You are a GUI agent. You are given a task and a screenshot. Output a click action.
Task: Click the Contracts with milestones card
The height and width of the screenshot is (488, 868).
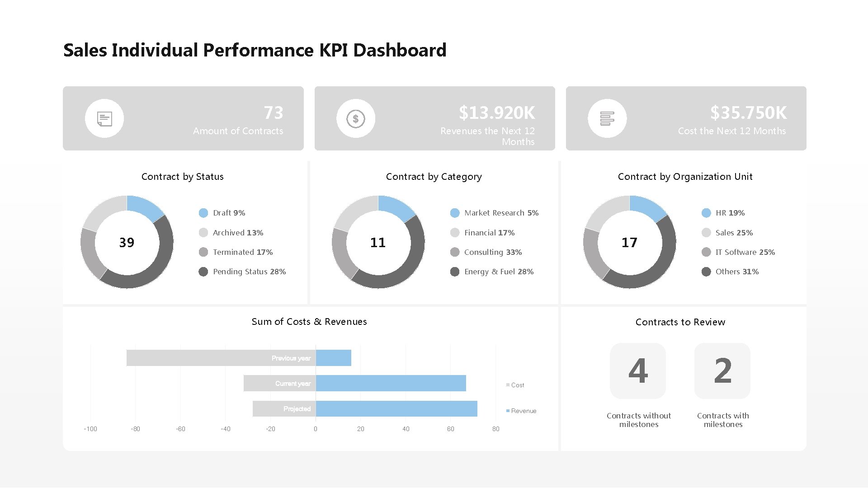[722, 371]
